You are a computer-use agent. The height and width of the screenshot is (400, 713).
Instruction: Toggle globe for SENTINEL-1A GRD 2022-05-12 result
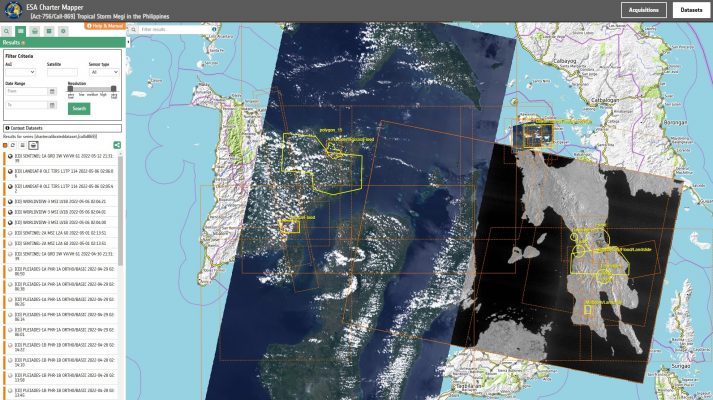10,156
